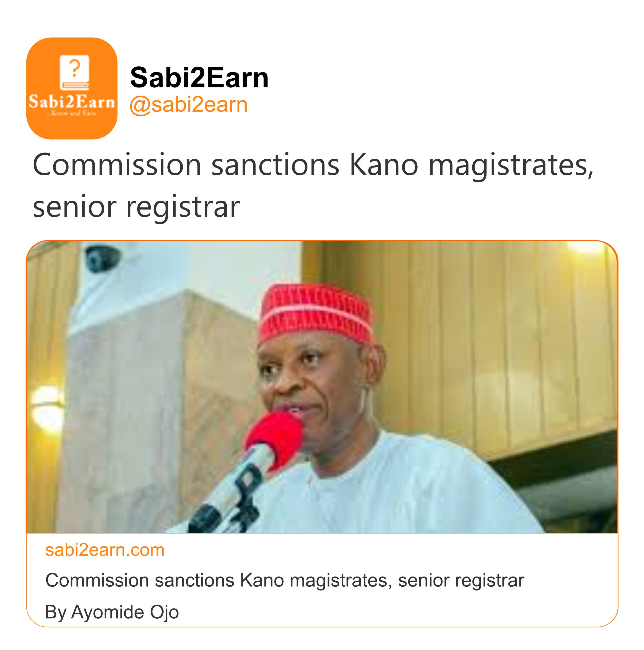Click the @sabi2earn handle
This screenshot has height=650, width=644.
188,105
